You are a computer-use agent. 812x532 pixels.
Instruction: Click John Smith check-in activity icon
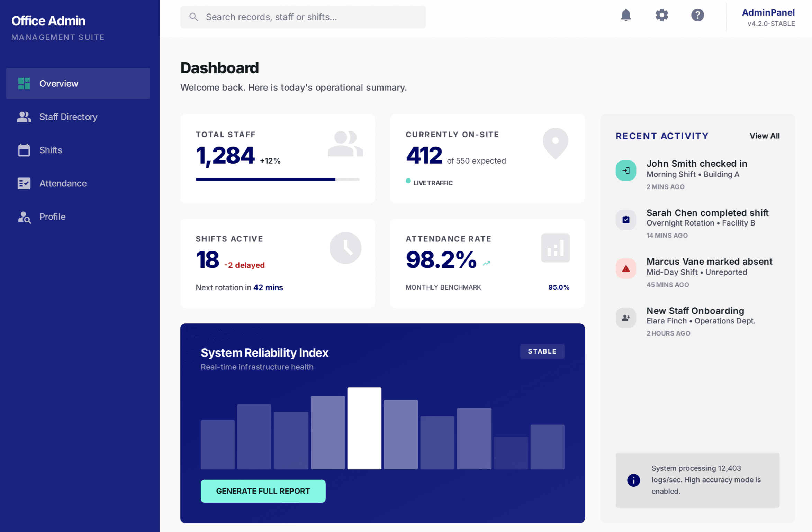coord(626,171)
